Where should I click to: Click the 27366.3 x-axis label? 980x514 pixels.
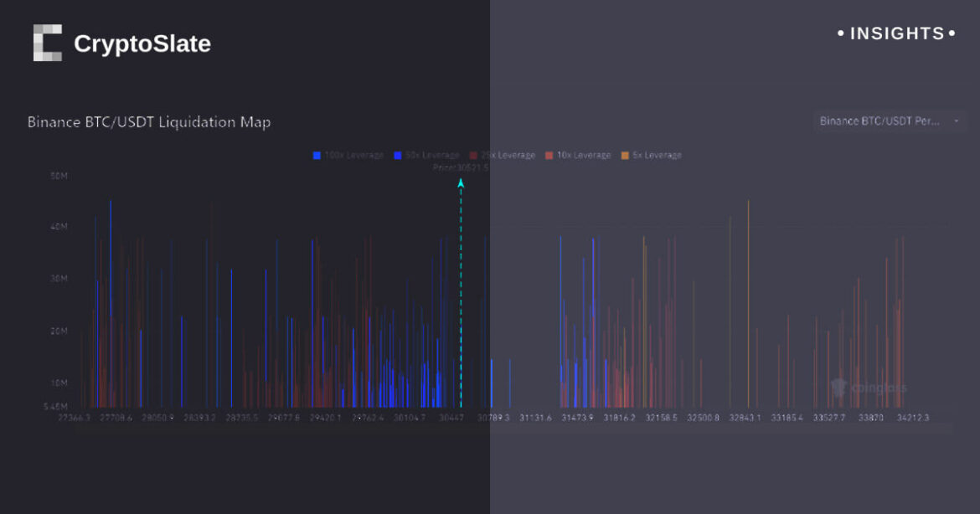(75, 417)
